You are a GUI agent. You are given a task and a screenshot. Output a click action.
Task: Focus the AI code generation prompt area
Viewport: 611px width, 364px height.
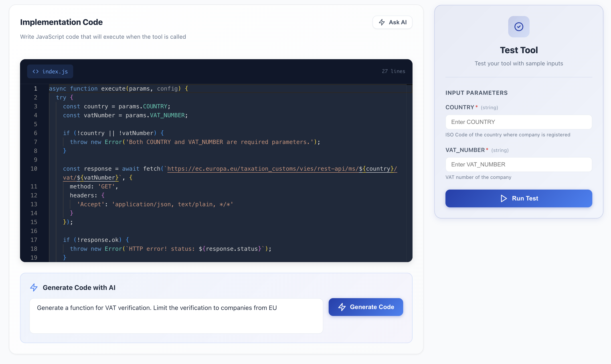176,316
